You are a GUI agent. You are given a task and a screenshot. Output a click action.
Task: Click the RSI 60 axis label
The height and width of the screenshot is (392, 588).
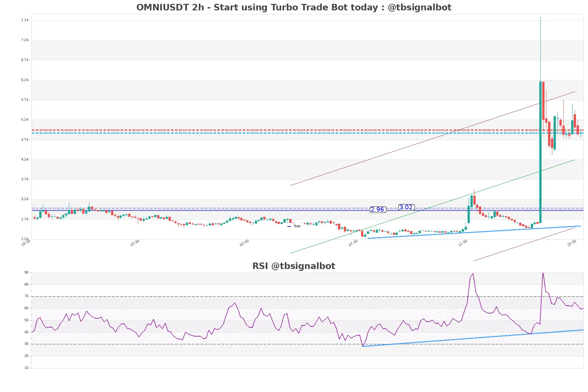pyautogui.click(x=26, y=308)
